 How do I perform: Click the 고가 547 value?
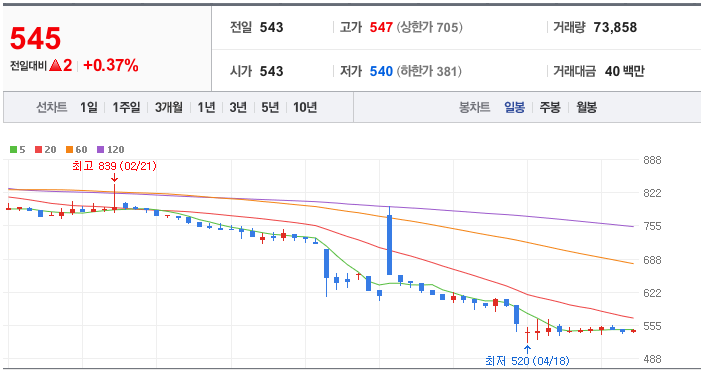(381, 27)
